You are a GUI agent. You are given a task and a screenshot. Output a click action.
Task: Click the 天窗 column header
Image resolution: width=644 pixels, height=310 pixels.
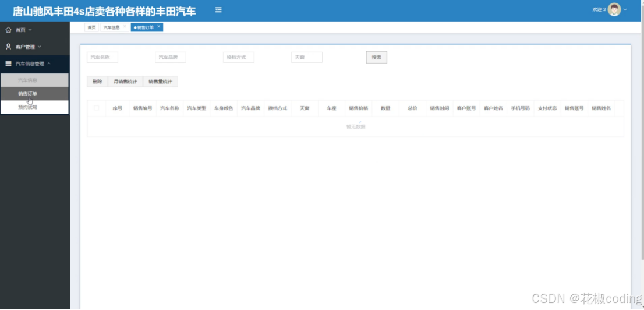[x=305, y=108]
